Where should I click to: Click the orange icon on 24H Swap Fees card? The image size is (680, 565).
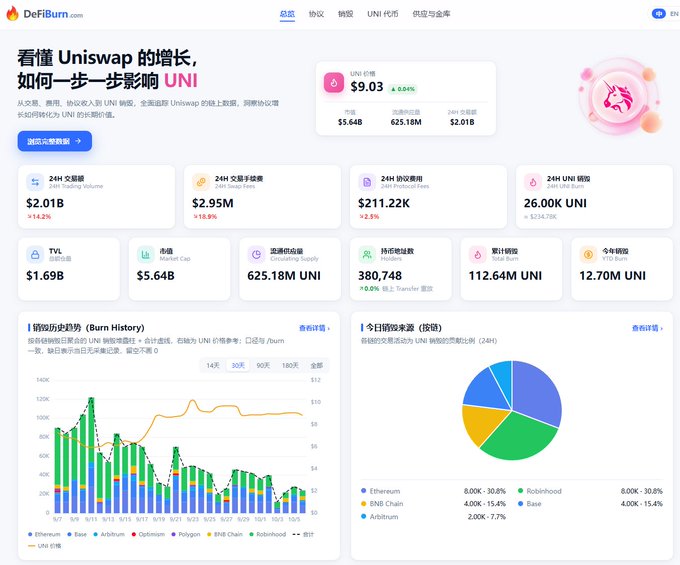(201, 182)
